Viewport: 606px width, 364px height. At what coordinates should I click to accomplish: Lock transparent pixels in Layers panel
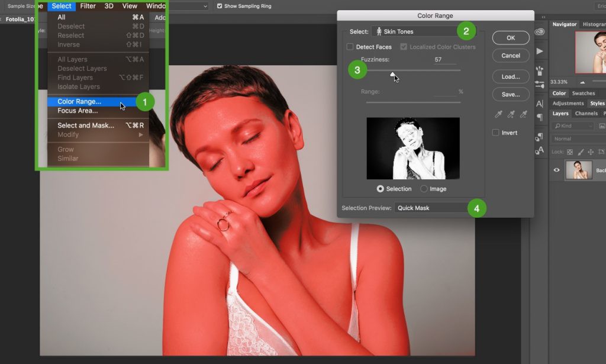coord(570,152)
